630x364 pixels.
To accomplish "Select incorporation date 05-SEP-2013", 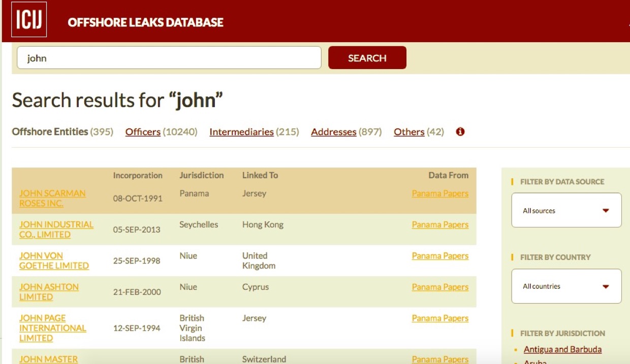I will point(137,229).
